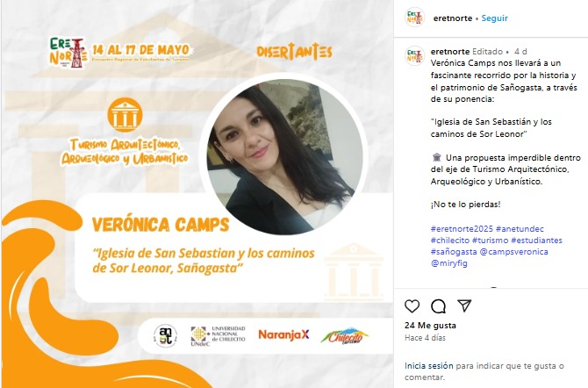Viewport: 588px width, 388px height.
Task: Open the #chilecito hashtag
Action: click(450, 241)
